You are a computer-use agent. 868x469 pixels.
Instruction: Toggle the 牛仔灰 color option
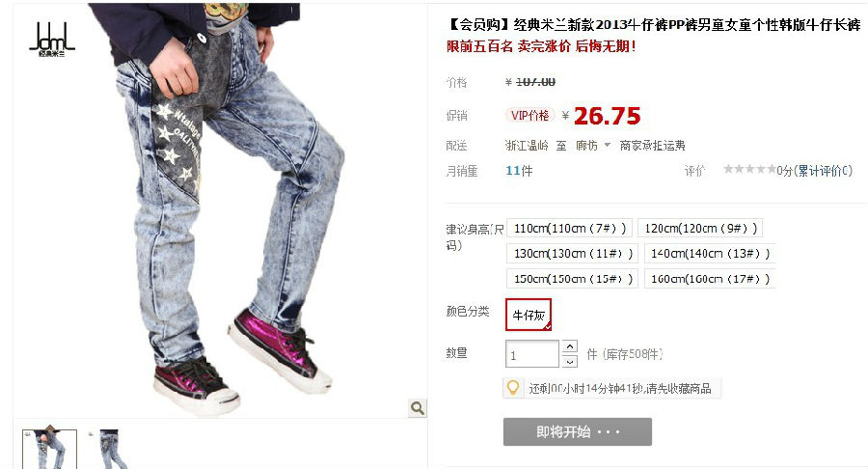(x=529, y=315)
